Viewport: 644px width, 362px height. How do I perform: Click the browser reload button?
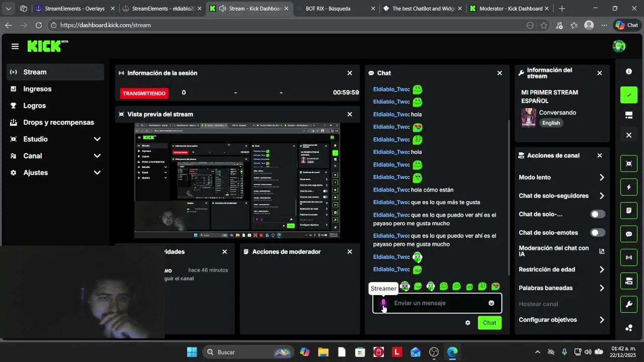[39, 25]
